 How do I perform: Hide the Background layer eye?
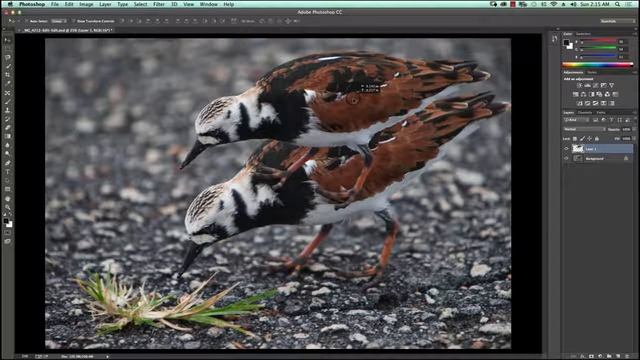[567, 158]
